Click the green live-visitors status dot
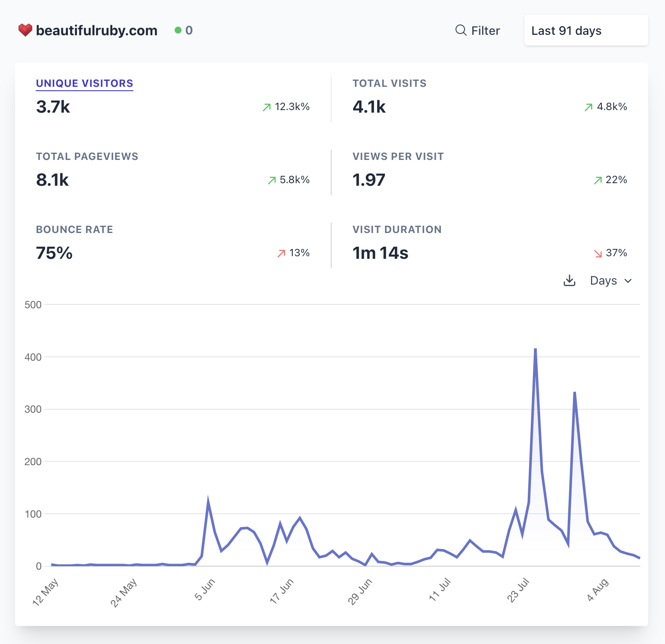 177,30
